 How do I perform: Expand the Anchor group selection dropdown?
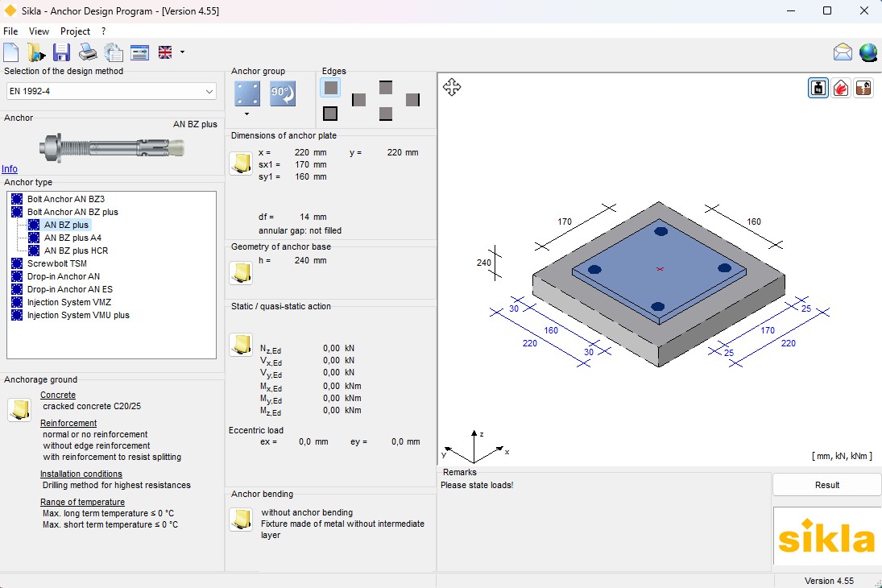coord(247,113)
